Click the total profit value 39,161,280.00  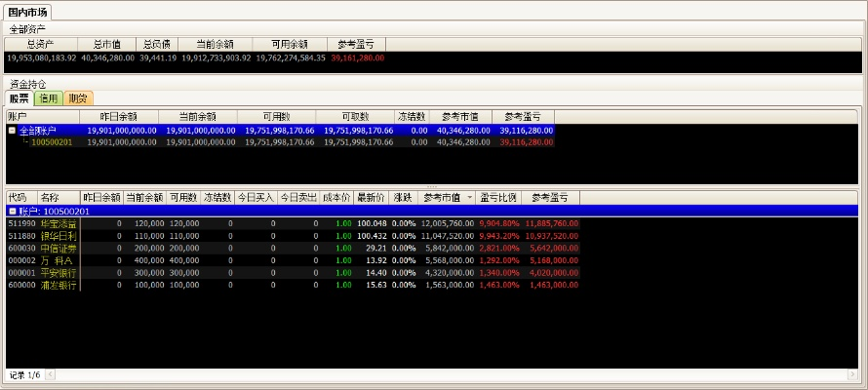click(358, 58)
